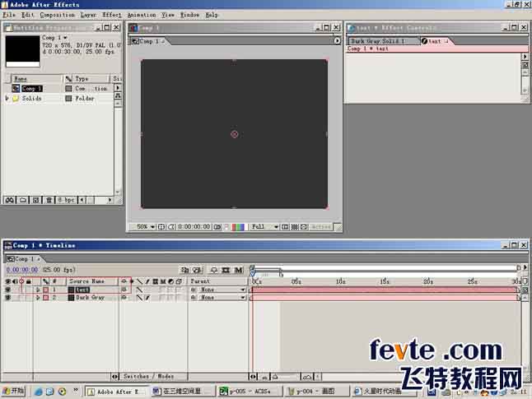Click the trash delete icon in Project window

click(x=49, y=201)
